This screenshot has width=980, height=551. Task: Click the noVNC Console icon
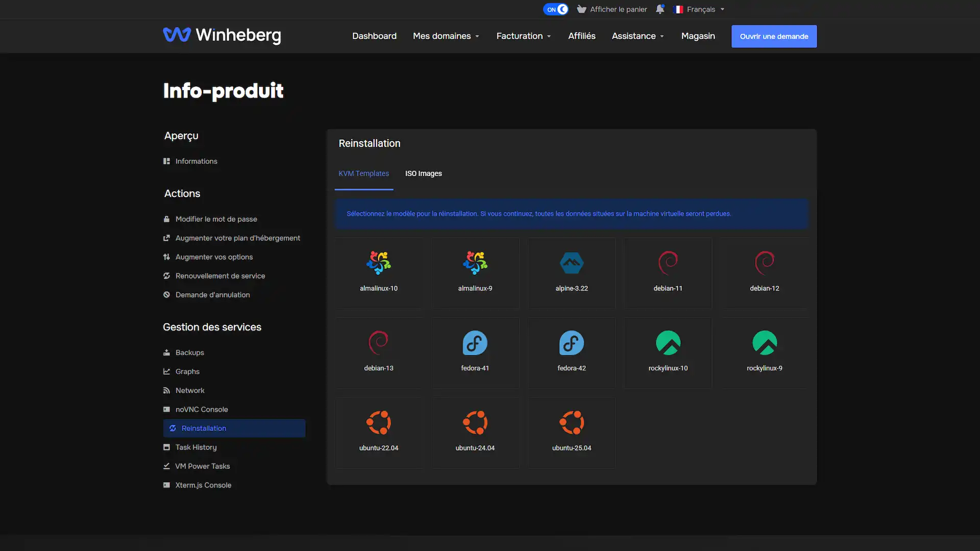click(166, 409)
